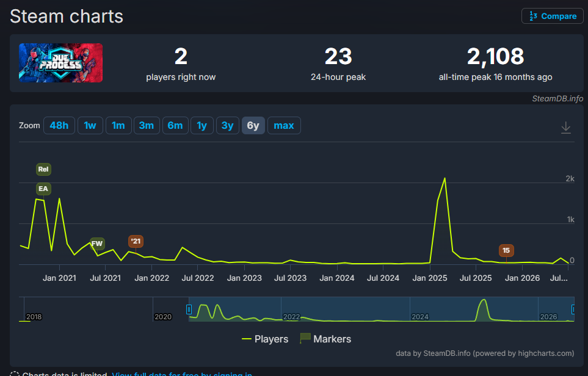
Task: Select the 6y zoom range
Action: click(x=253, y=126)
